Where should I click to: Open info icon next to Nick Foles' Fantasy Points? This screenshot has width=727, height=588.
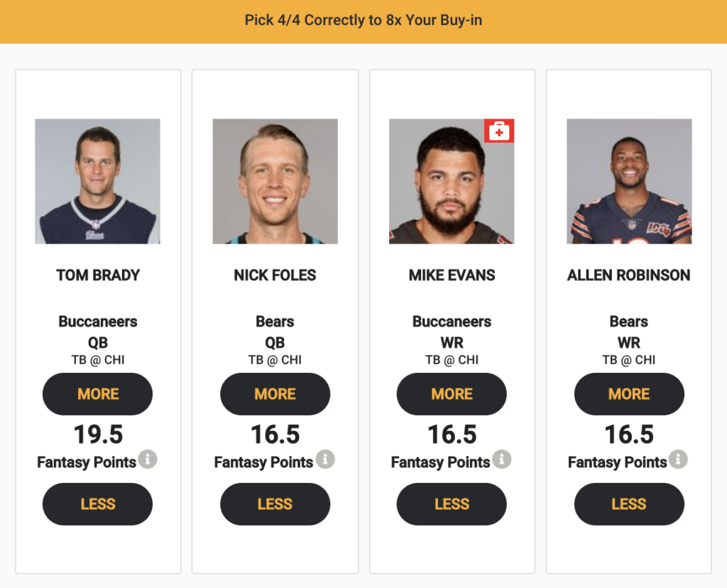click(x=325, y=459)
